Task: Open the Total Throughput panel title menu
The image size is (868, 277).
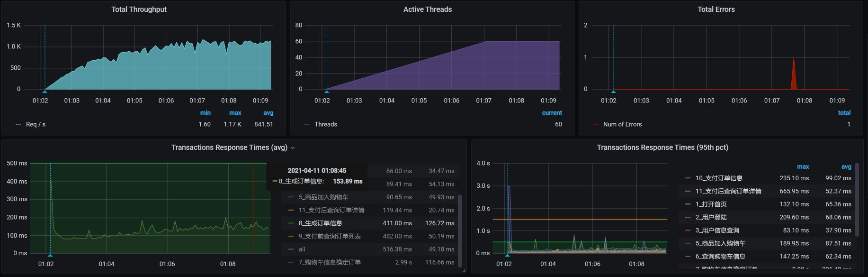Action: click(139, 9)
